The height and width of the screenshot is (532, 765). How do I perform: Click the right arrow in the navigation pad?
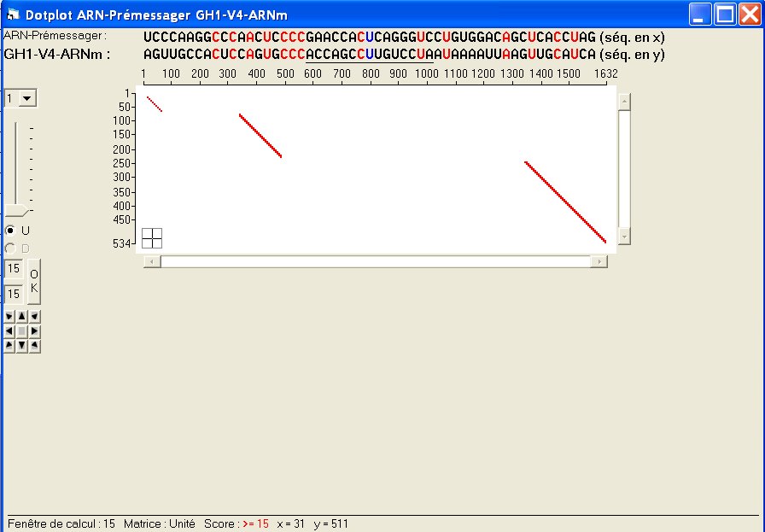tap(34, 330)
